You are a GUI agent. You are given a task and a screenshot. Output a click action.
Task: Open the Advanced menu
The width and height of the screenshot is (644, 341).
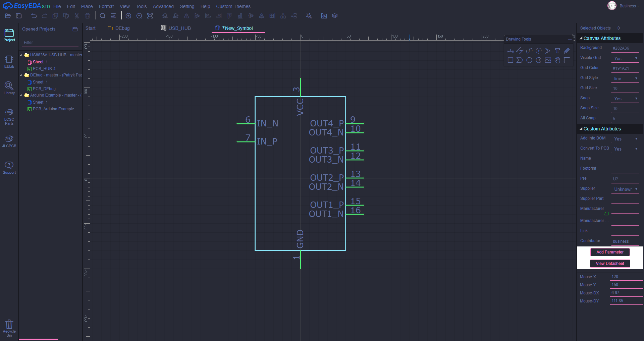click(x=163, y=6)
